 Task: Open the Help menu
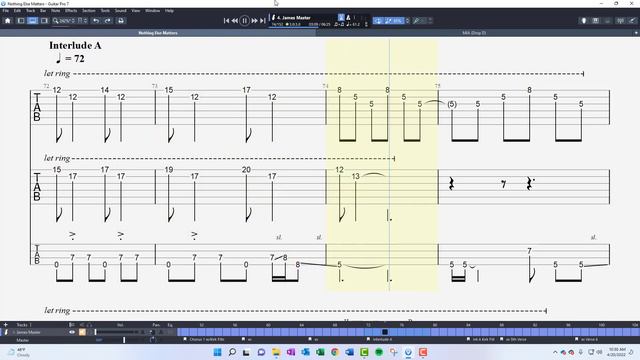[x=169, y=11]
